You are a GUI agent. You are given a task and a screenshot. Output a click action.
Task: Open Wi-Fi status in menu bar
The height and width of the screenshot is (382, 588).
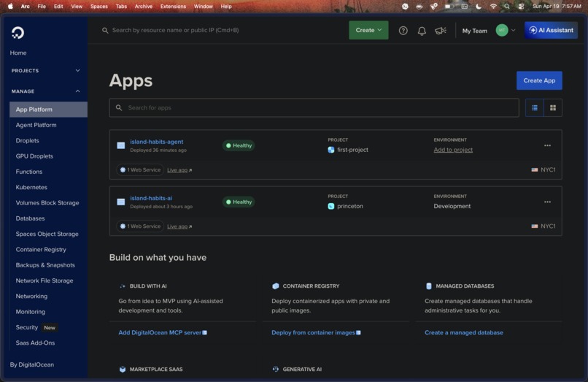coord(493,7)
